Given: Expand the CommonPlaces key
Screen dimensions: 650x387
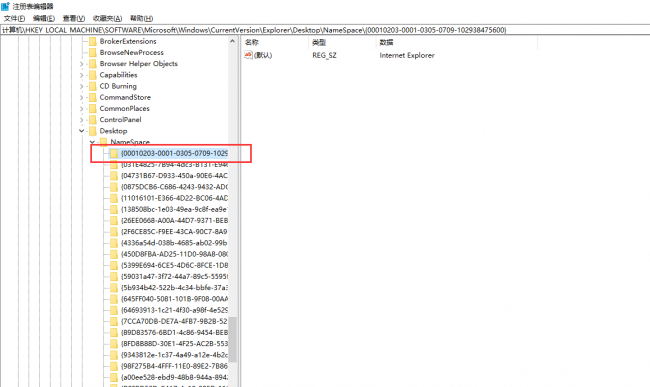Looking at the screenshot, I should pyautogui.click(x=82, y=109).
